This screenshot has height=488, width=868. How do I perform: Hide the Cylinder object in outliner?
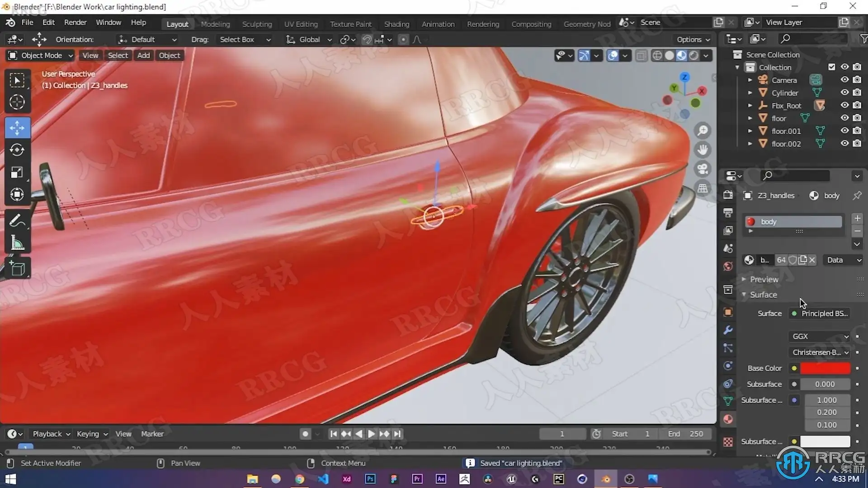click(x=844, y=93)
